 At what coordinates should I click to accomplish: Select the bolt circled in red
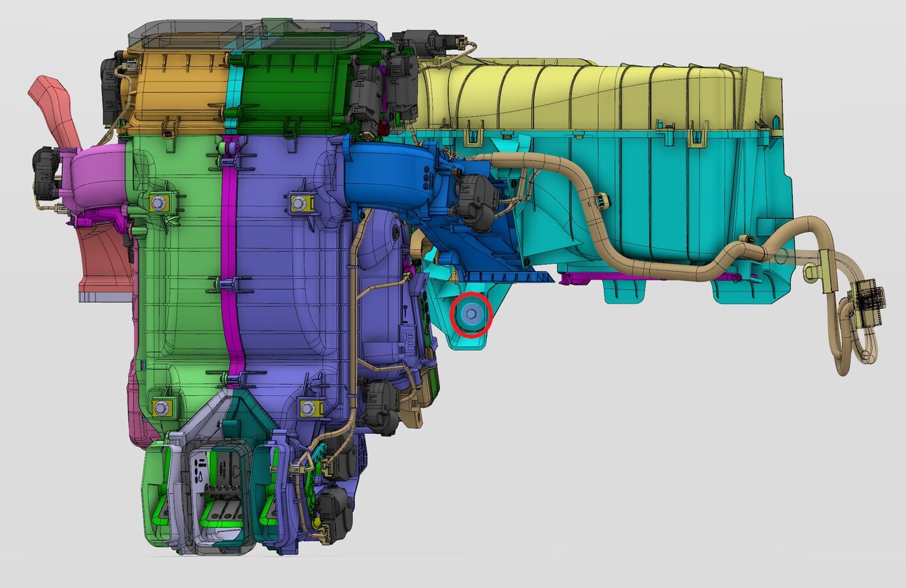point(472,315)
